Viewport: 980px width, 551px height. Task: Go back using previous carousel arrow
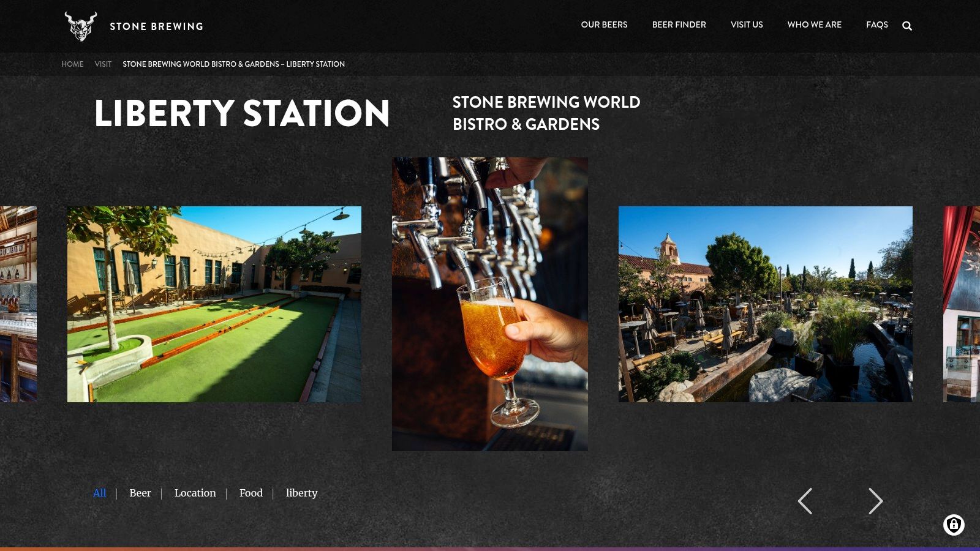[806, 501]
